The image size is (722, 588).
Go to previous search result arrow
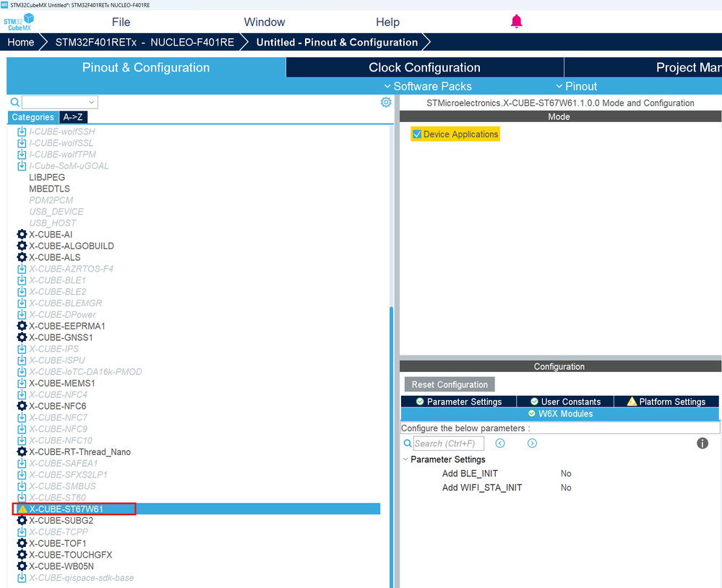coord(500,443)
